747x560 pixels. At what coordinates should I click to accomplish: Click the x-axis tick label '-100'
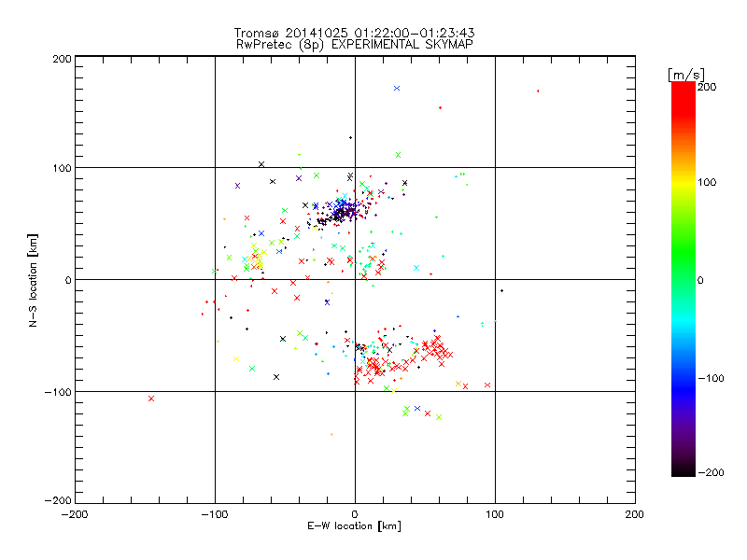pos(215,515)
